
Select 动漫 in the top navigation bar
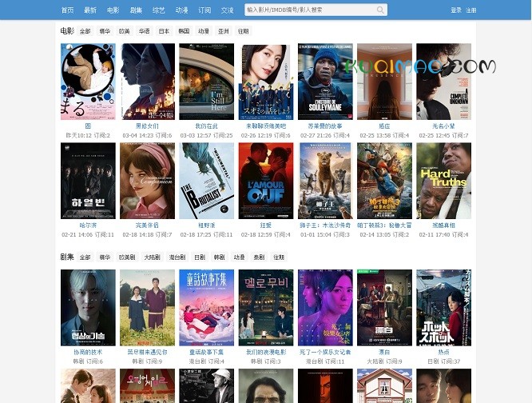click(181, 10)
